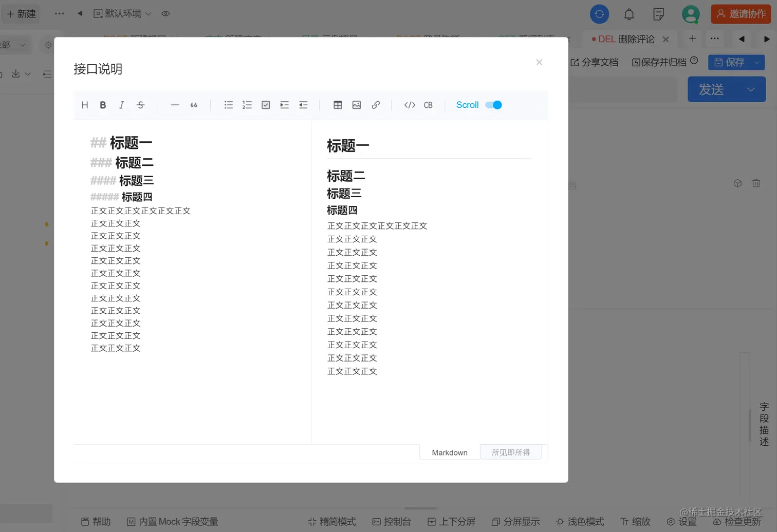Open the 控制台 console

[392, 521]
